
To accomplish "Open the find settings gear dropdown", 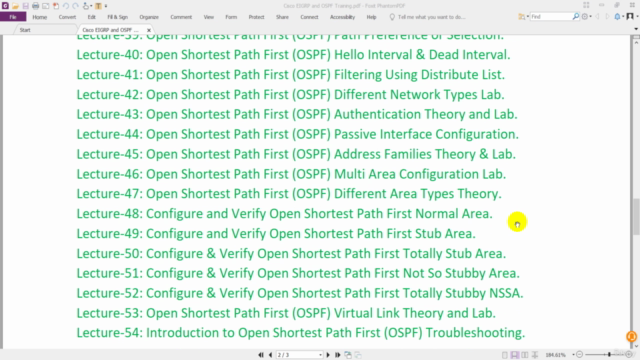I will tap(587, 17).
